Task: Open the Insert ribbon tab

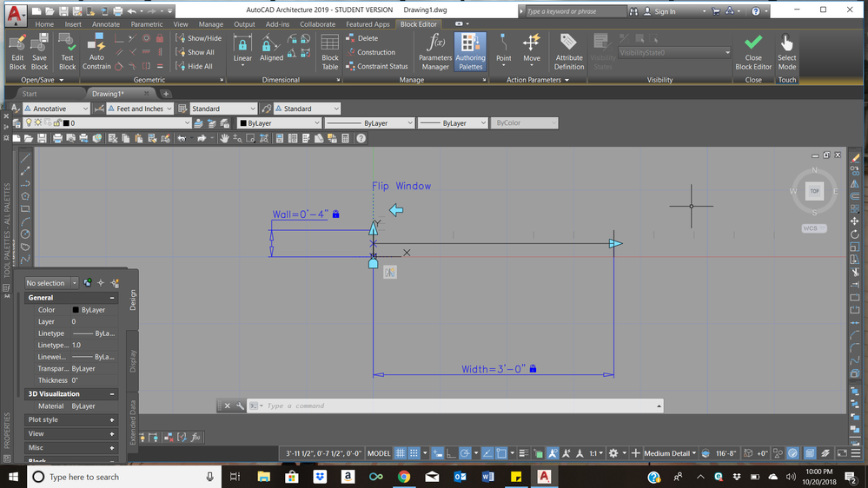Action: tap(72, 24)
